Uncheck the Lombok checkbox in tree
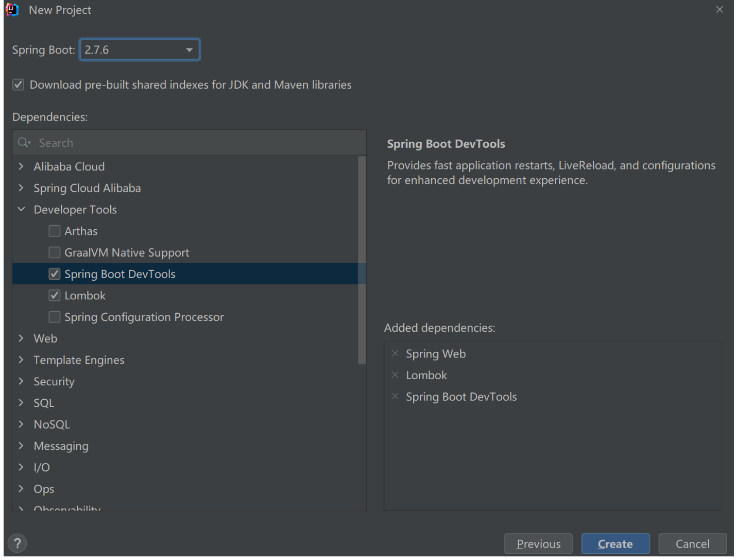Screen dimensions: 736x560 pyautogui.click(x=55, y=296)
